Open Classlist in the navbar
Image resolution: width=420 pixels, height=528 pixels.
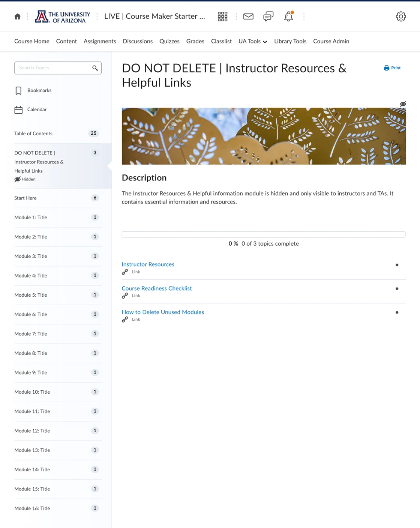pos(221,41)
